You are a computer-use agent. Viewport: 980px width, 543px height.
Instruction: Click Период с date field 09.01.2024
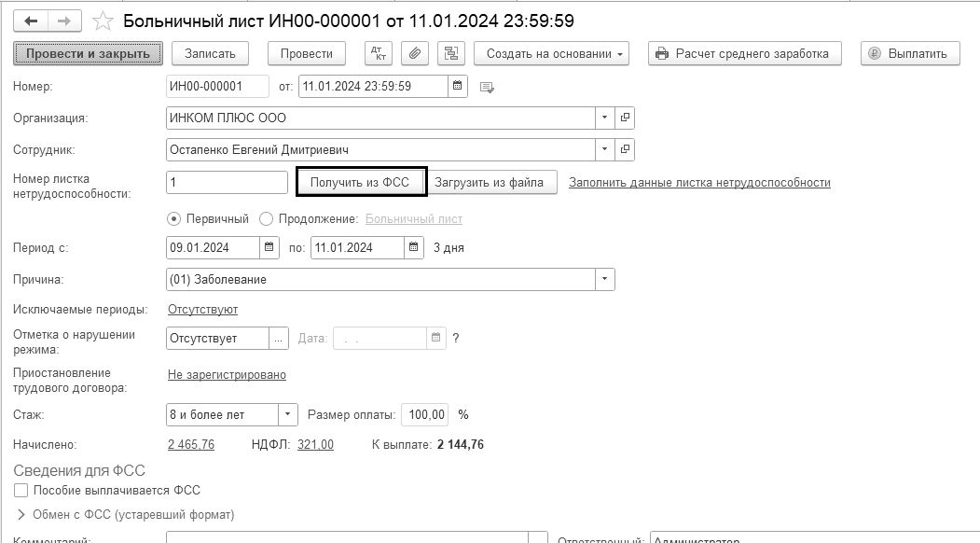[x=214, y=247]
